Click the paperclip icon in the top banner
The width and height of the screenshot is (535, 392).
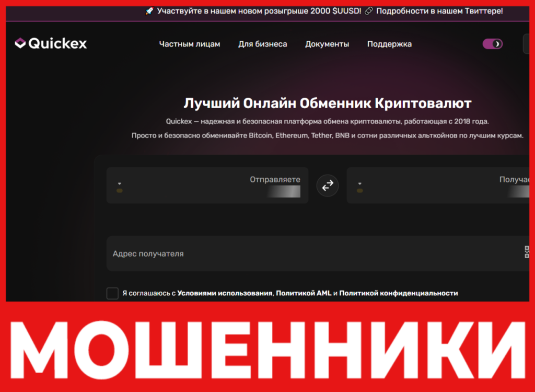pos(369,10)
